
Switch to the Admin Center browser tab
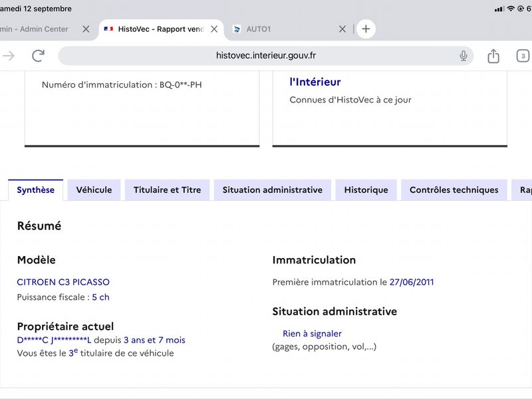coord(37,29)
